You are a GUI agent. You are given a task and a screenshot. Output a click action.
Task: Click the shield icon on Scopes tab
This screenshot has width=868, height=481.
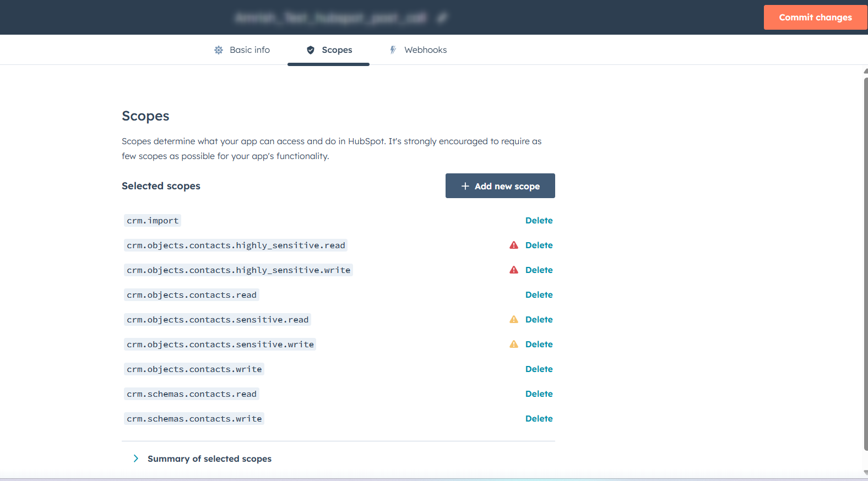point(311,50)
